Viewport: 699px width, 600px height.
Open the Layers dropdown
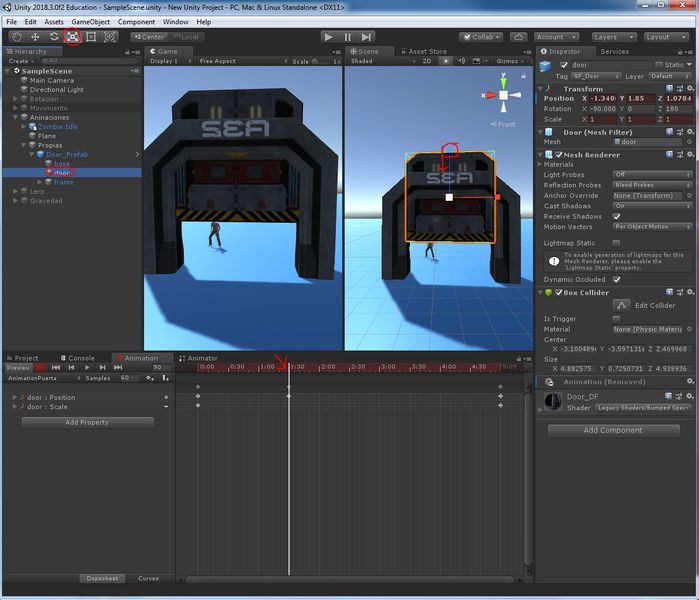click(x=613, y=37)
